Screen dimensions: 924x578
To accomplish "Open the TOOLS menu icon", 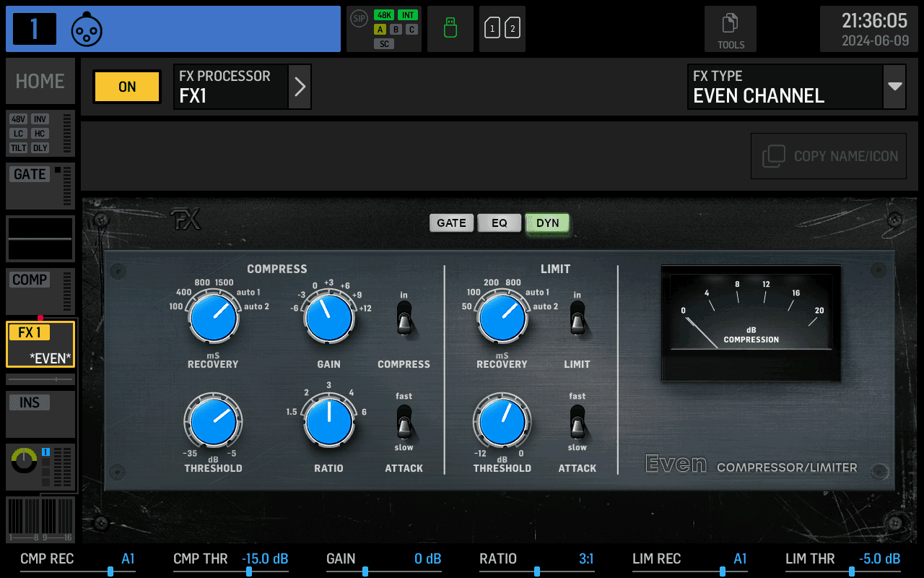I will [x=731, y=29].
